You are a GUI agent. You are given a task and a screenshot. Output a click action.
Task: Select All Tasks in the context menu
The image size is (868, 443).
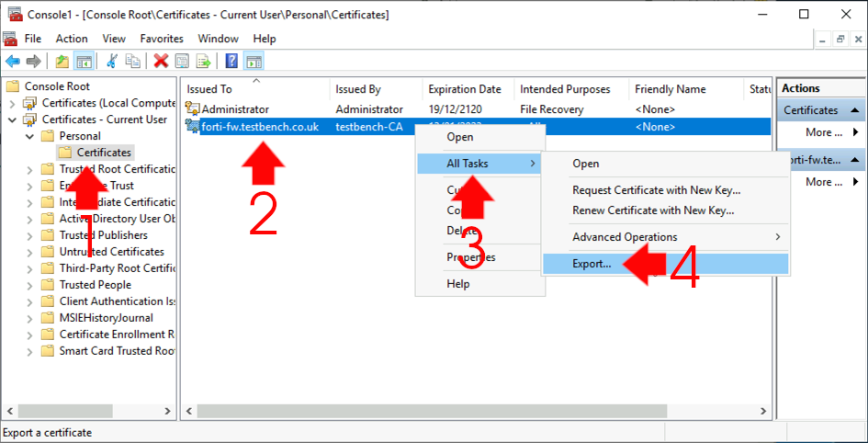tap(480, 164)
